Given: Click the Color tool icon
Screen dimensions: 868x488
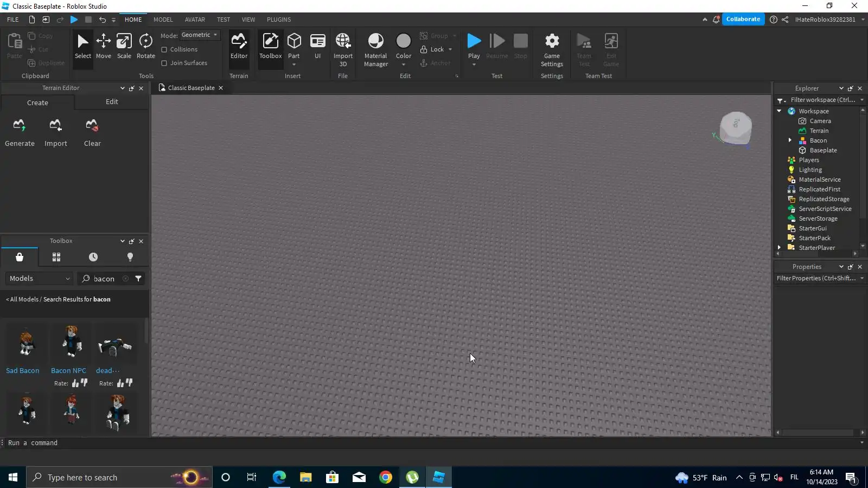Looking at the screenshot, I should [x=404, y=41].
